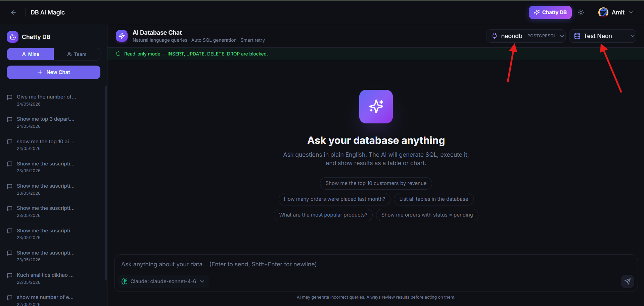Open the Claude model selector dropdown
The image size is (644, 306).
(163, 281)
